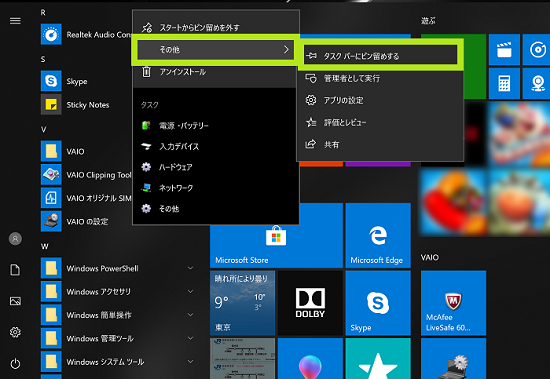Launch VAIO Clipping Tool icon
The height and width of the screenshot is (379, 550).
51,174
